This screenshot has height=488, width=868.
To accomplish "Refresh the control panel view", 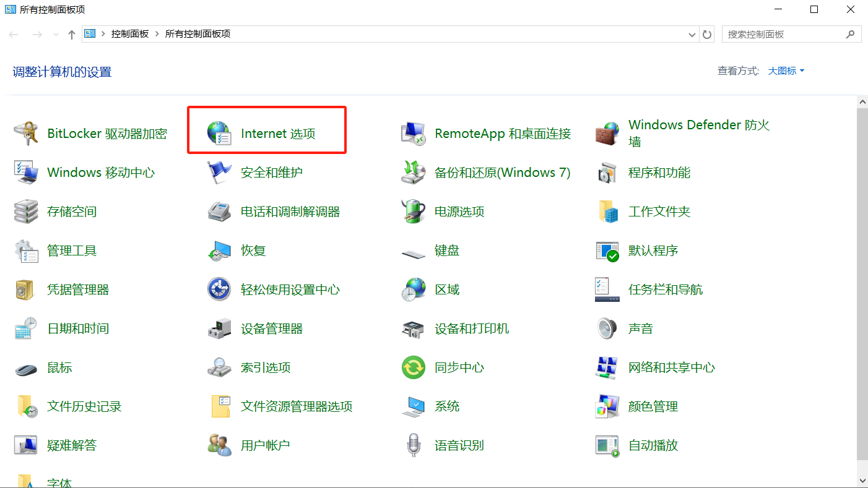I will pos(707,35).
